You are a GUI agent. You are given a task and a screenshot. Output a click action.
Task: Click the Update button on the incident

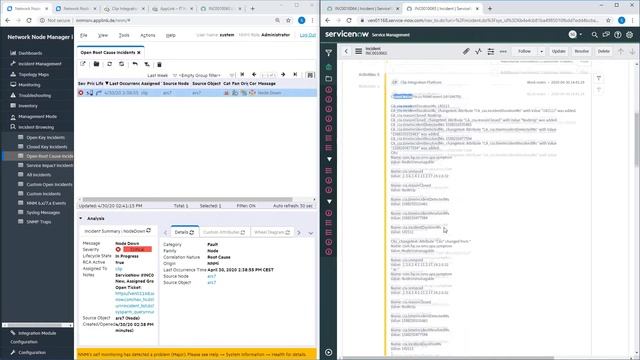pos(558,51)
